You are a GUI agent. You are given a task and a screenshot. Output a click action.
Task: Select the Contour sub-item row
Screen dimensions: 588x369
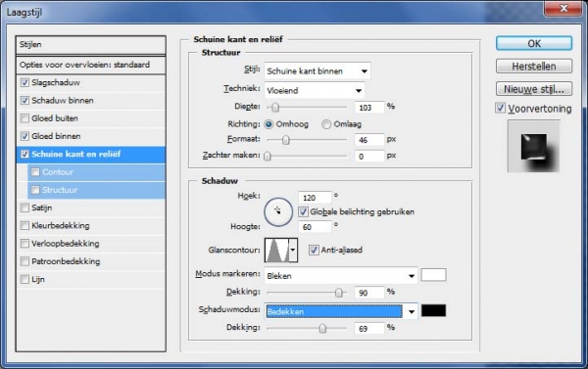[x=96, y=172]
